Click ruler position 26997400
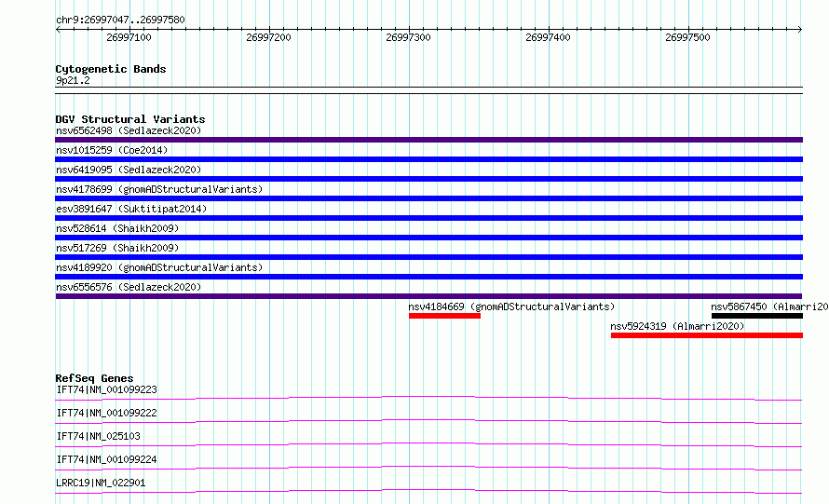This screenshot has height=504, width=829. click(548, 37)
